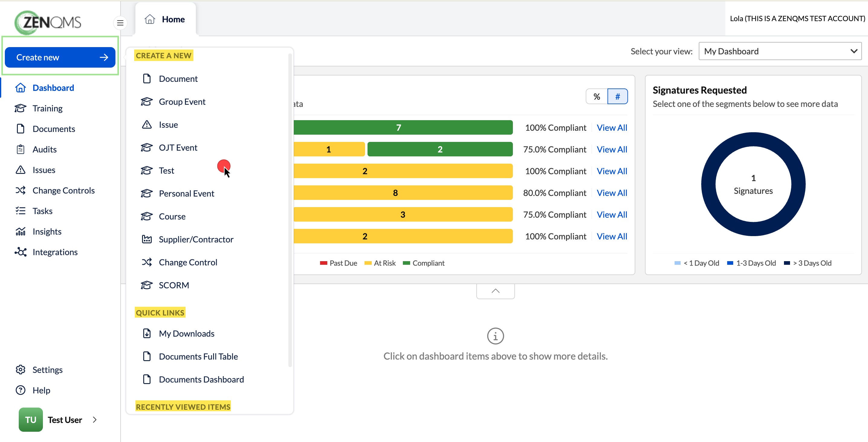Toggle the Compliant legend item
Image resolution: width=868 pixels, height=442 pixels.
[x=423, y=263]
